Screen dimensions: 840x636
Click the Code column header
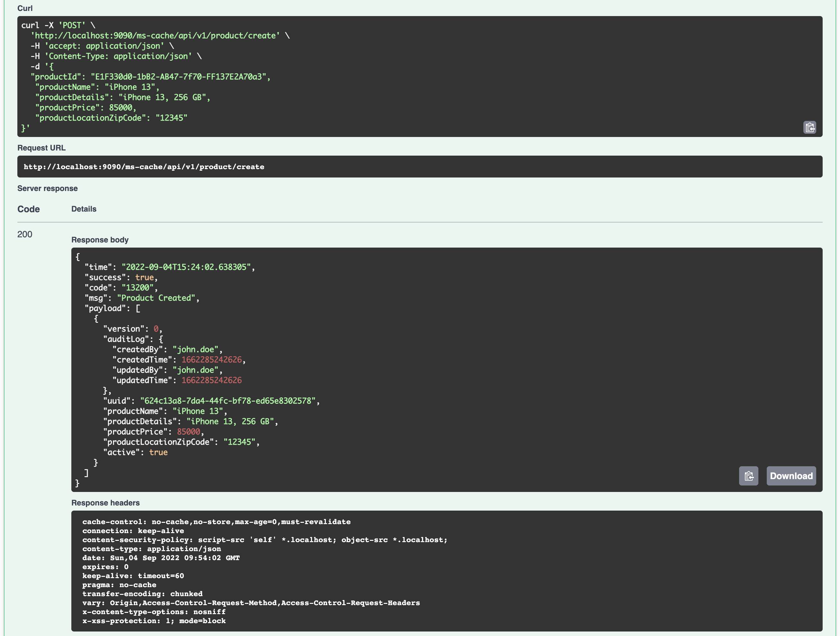[x=29, y=209]
